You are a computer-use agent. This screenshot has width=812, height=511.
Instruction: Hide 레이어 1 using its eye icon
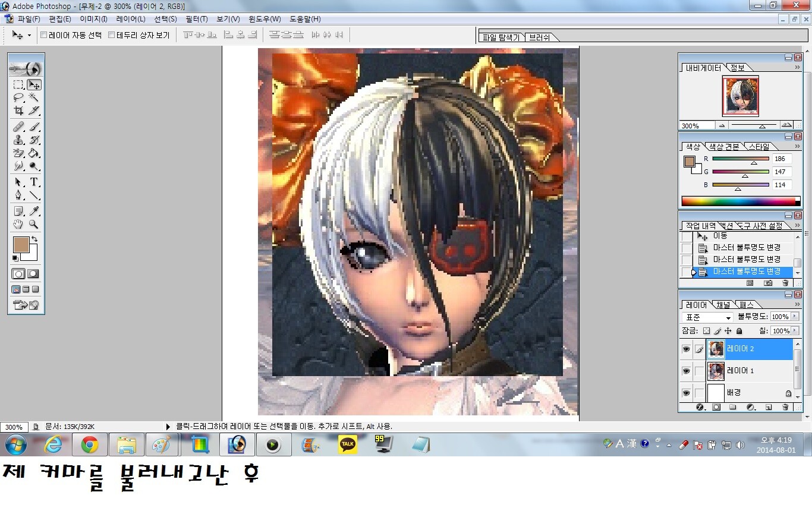tap(686, 371)
